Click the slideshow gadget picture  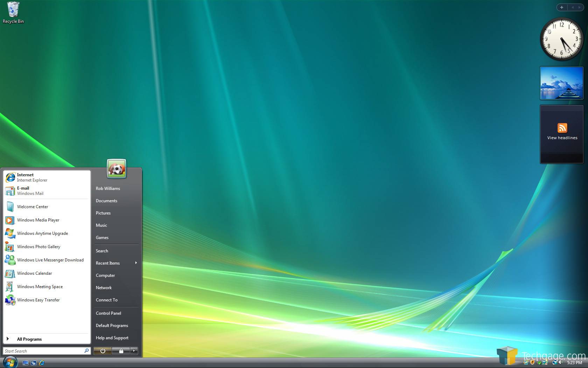point(561,83)
